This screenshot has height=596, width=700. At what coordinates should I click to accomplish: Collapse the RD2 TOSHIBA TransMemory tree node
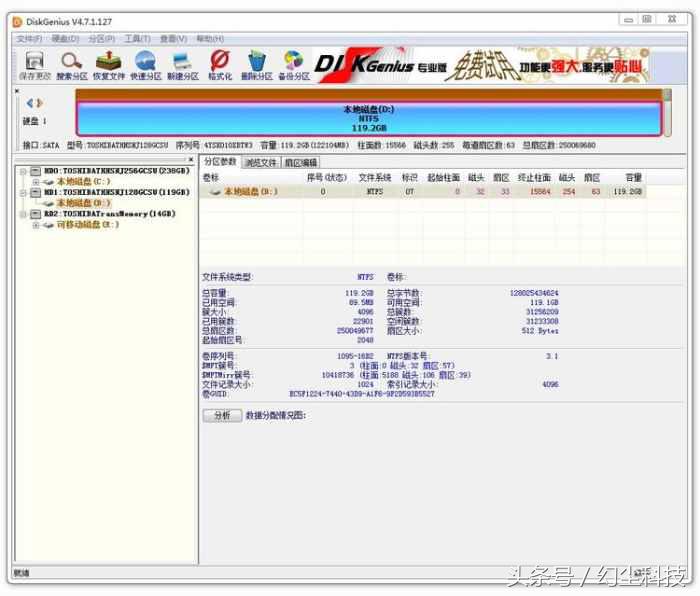(x=23, y=214)
